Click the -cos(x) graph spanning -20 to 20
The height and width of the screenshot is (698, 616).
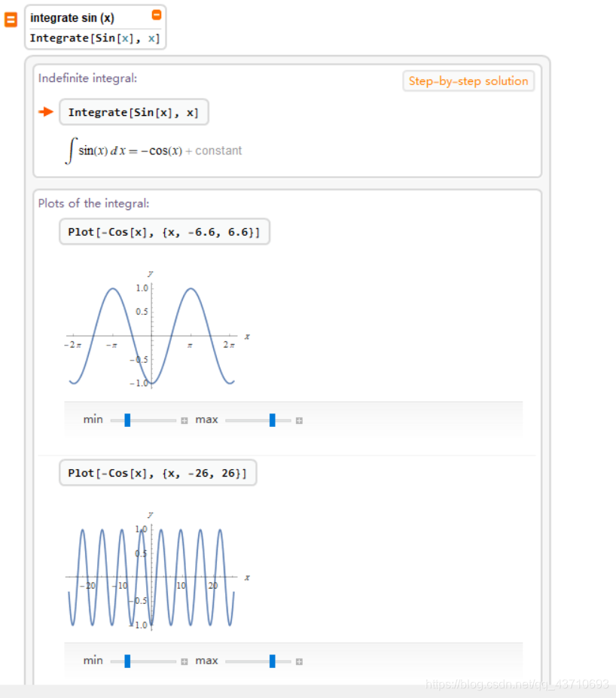(152, 576)
